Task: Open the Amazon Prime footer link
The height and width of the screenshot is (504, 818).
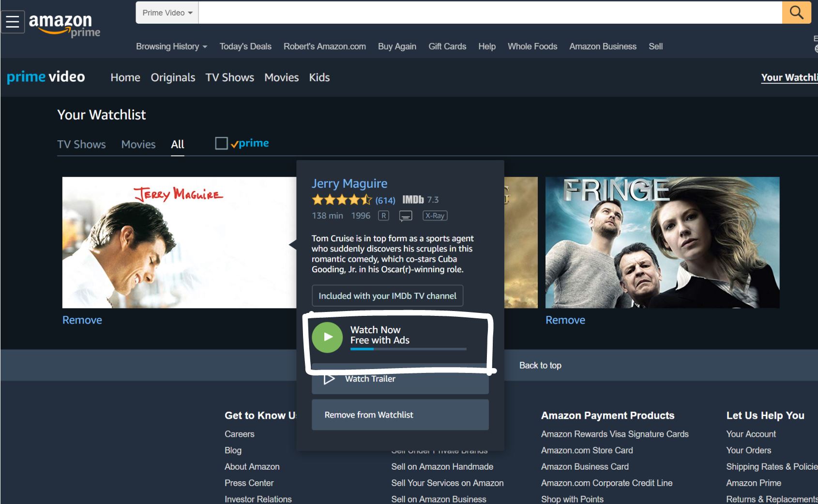Action: [754, 483]
